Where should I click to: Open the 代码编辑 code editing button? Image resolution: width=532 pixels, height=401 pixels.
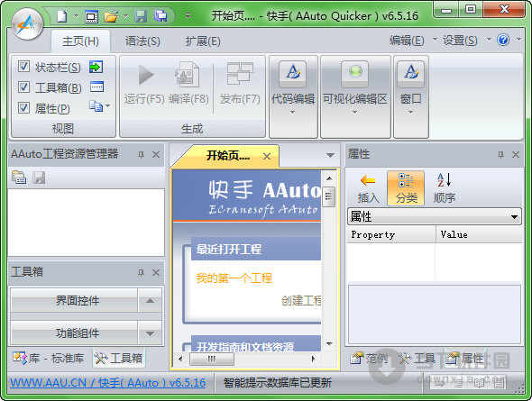(293, 96)
